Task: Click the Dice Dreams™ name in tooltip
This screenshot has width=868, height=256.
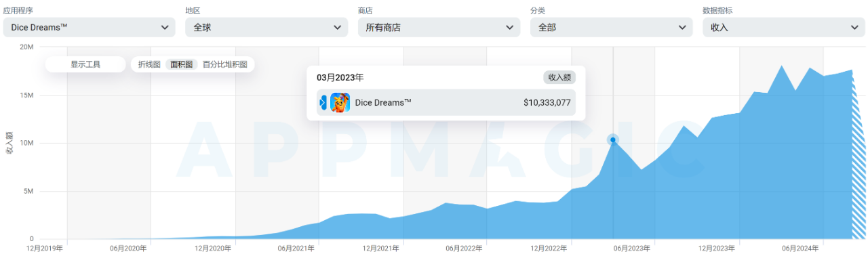Action: click(x=383, y=102)
